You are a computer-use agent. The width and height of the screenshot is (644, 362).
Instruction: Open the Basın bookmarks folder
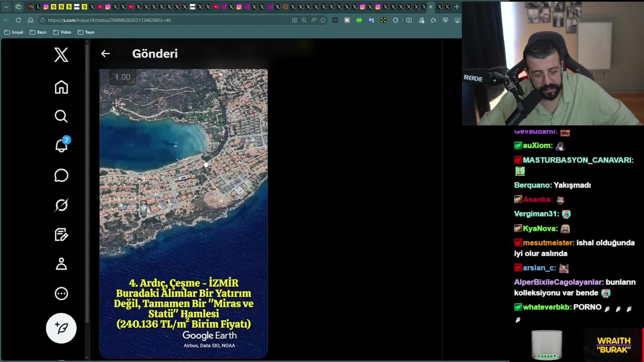38,32
